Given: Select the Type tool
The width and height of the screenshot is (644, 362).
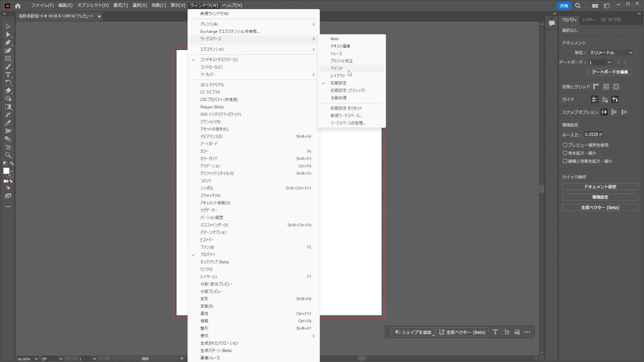Looking at the screenshot, I should point(8,75).
